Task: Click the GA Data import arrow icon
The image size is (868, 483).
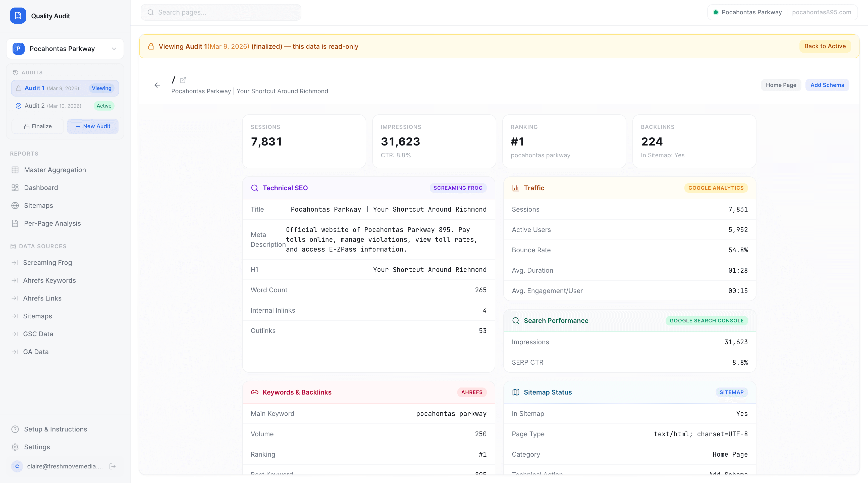Action: [x=15, y=352]
